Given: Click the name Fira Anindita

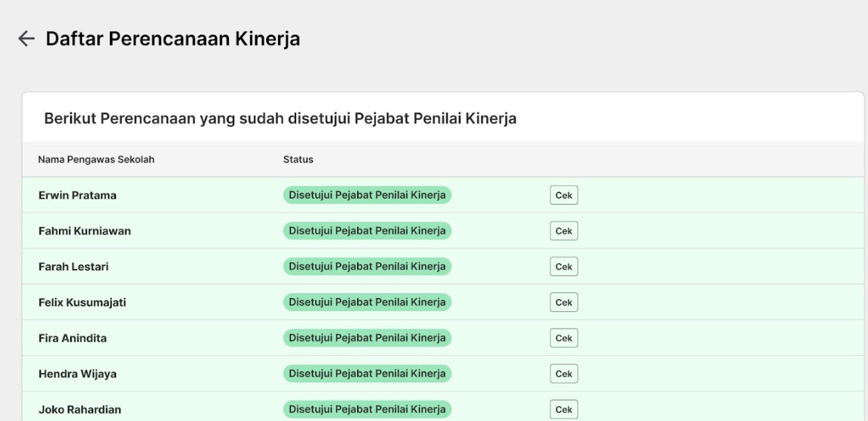Looking at the screenshot, I should pyautogui.click(x=72, y=339).
